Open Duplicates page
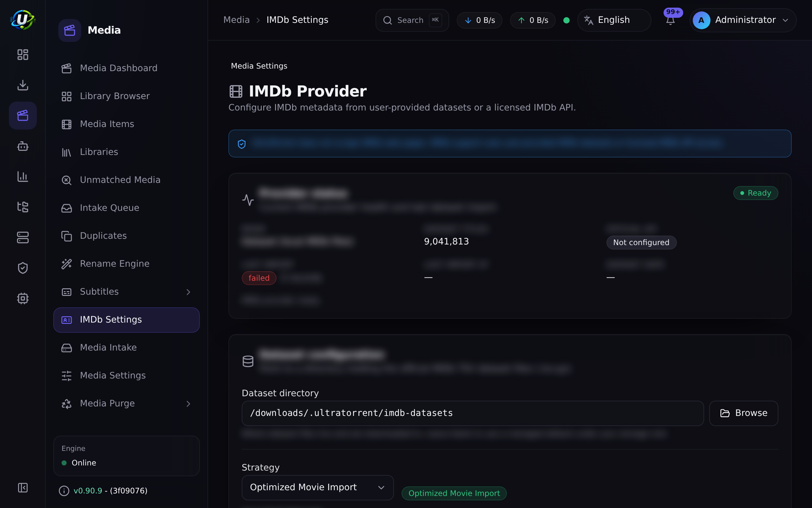812x508 pixels. [127, 236]
